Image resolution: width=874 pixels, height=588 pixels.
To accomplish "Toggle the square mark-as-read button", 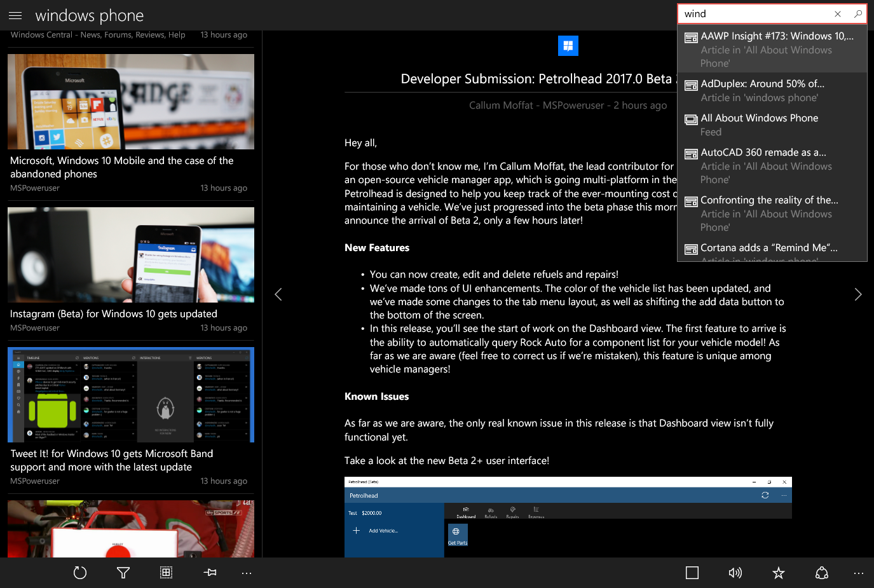I will coord(692,573).
